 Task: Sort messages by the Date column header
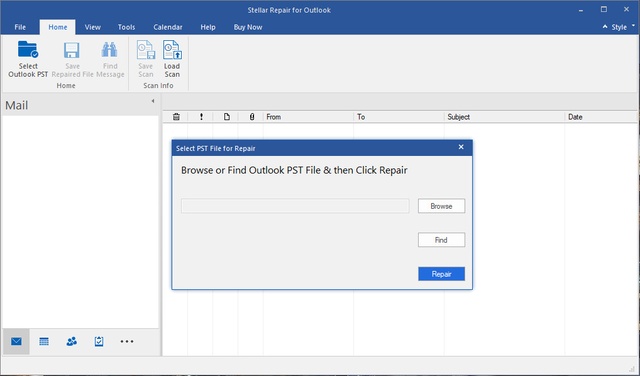(602, 117)
